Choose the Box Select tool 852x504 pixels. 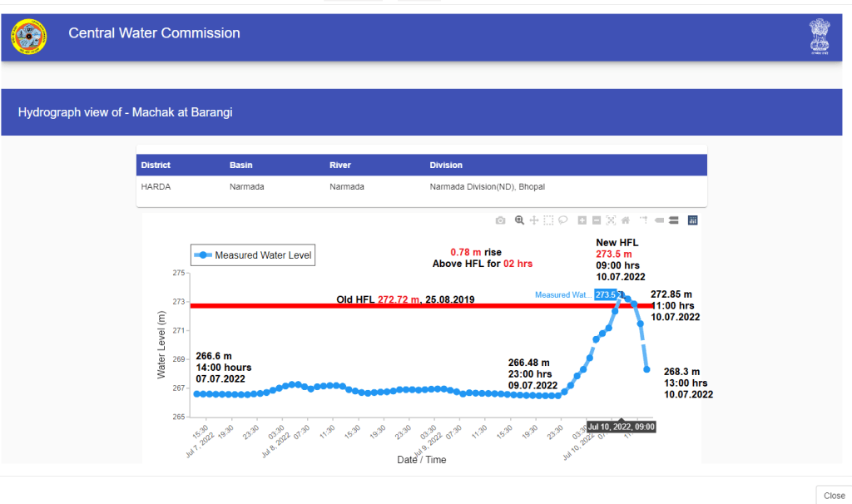coord(548,220)
